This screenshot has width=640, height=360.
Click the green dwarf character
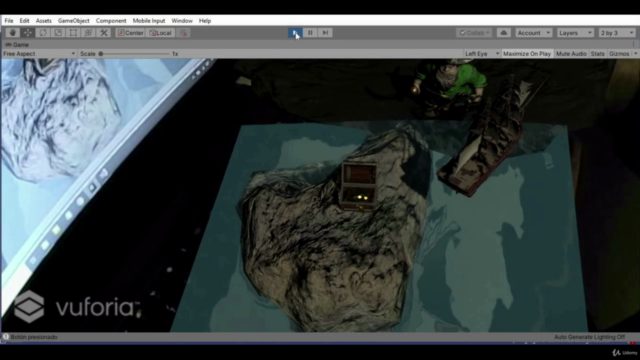[x=450, y=87]
